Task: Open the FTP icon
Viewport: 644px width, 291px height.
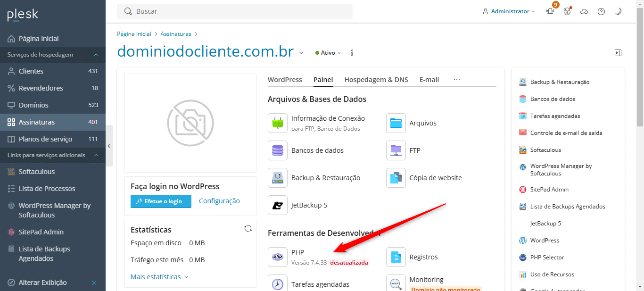Action: (396, 150)
